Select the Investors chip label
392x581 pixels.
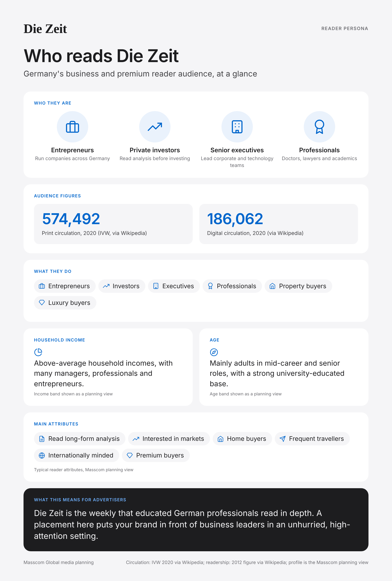126,286
